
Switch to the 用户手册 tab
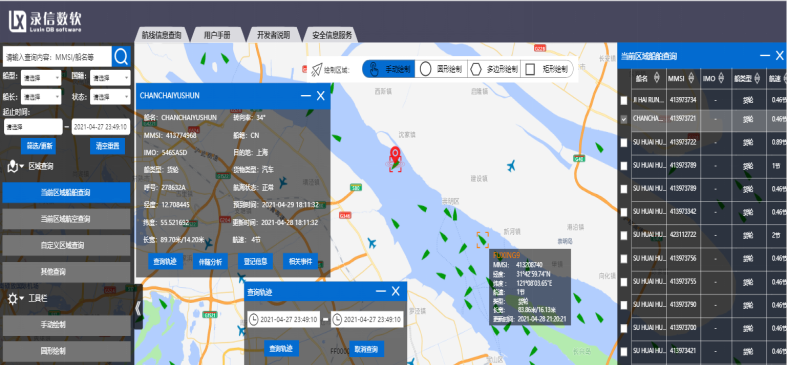pos(217,35)
